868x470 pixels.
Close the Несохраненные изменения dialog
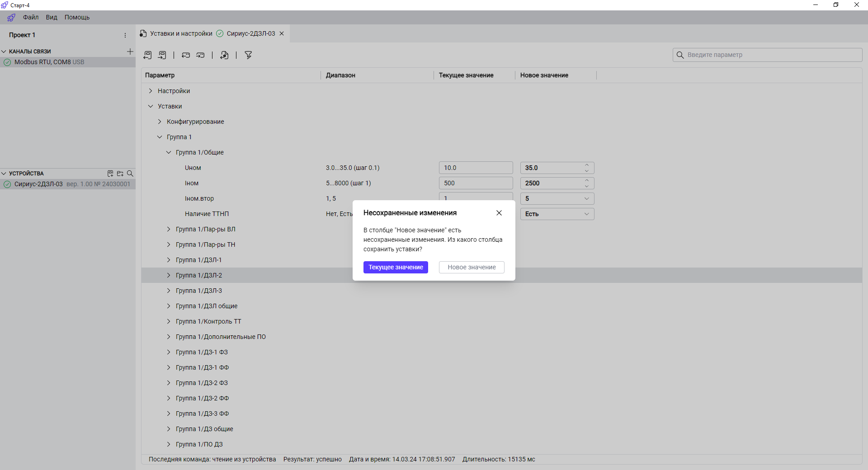pos(499,213)
